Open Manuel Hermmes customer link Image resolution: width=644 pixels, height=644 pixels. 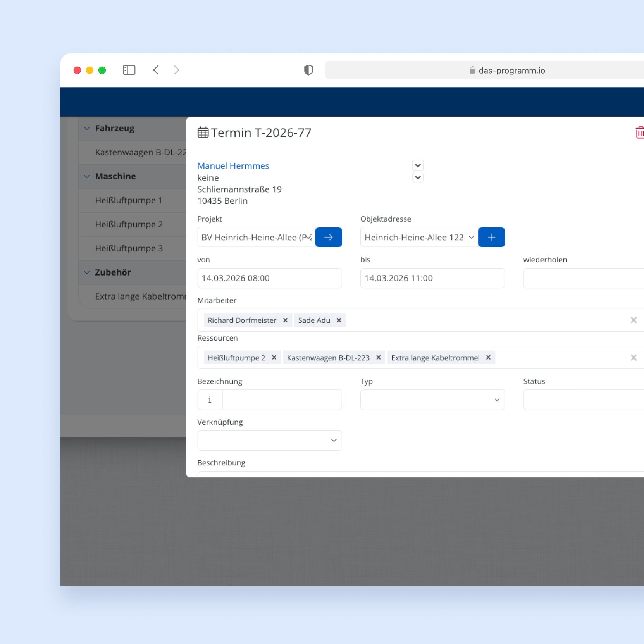(233, 166)
